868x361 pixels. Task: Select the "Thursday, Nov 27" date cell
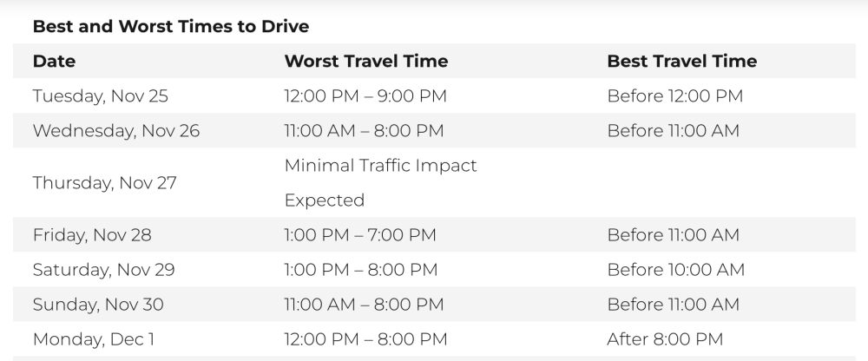point(103,182)
